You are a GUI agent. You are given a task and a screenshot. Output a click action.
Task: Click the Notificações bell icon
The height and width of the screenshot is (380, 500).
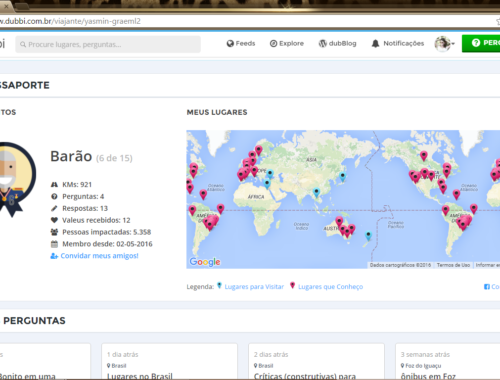tap(375, 43)
